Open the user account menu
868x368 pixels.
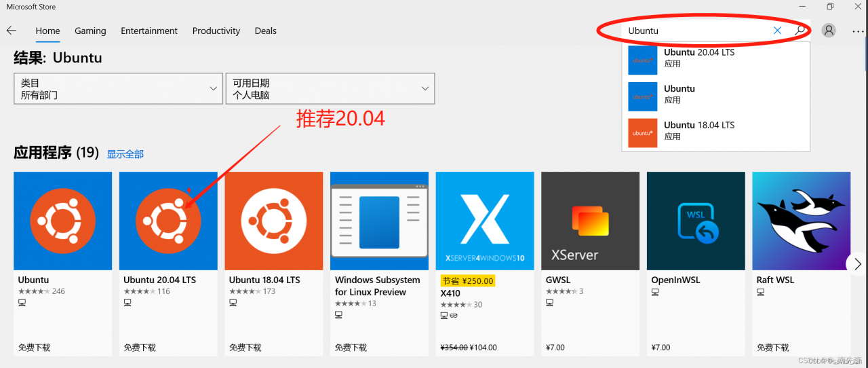[829, 31]
